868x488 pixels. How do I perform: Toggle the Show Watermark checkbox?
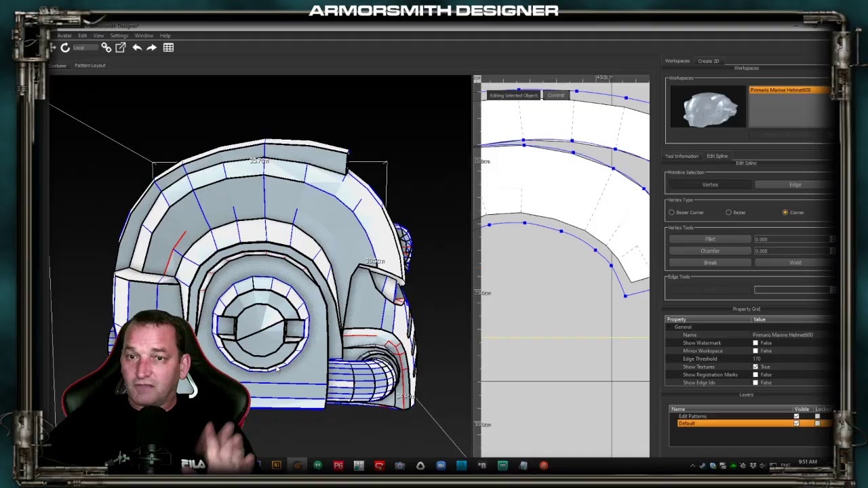(755, 343)
